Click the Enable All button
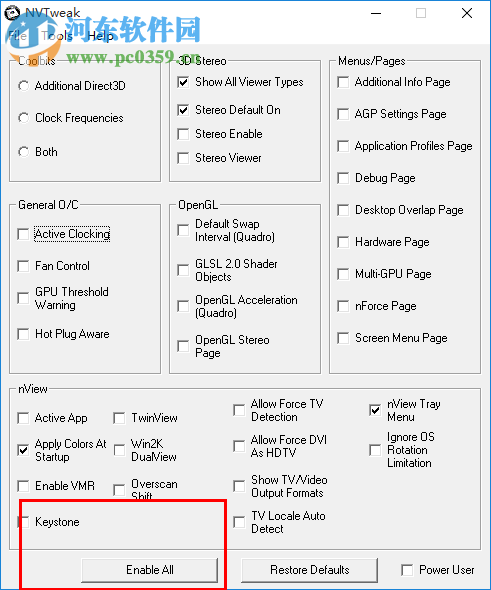 tap(150, 570)
